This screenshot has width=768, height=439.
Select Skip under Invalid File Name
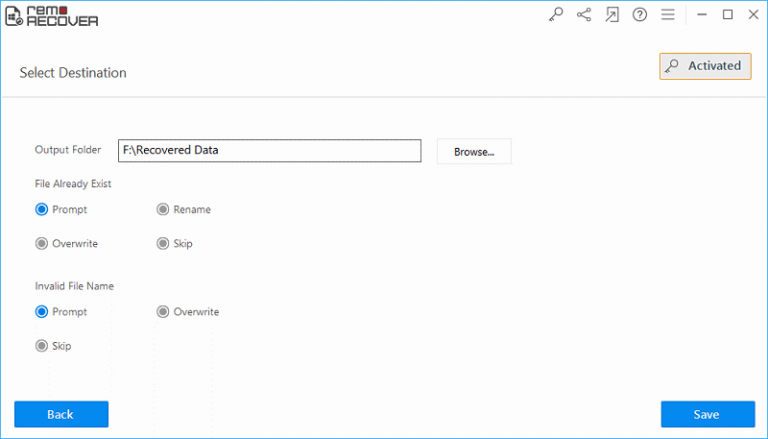tap(42, 346)
